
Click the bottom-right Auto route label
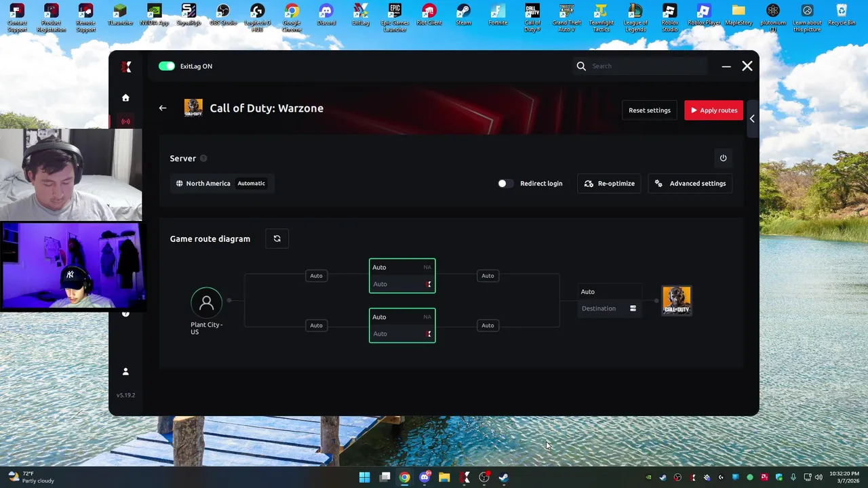point(488,325)
